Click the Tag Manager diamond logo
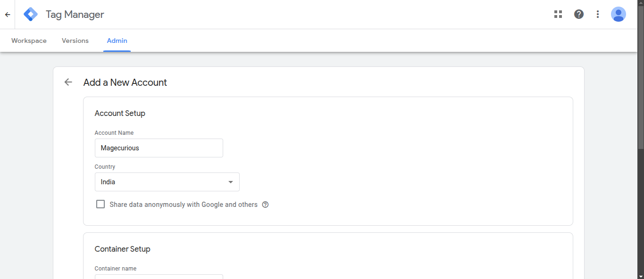 tap(30, 14)
